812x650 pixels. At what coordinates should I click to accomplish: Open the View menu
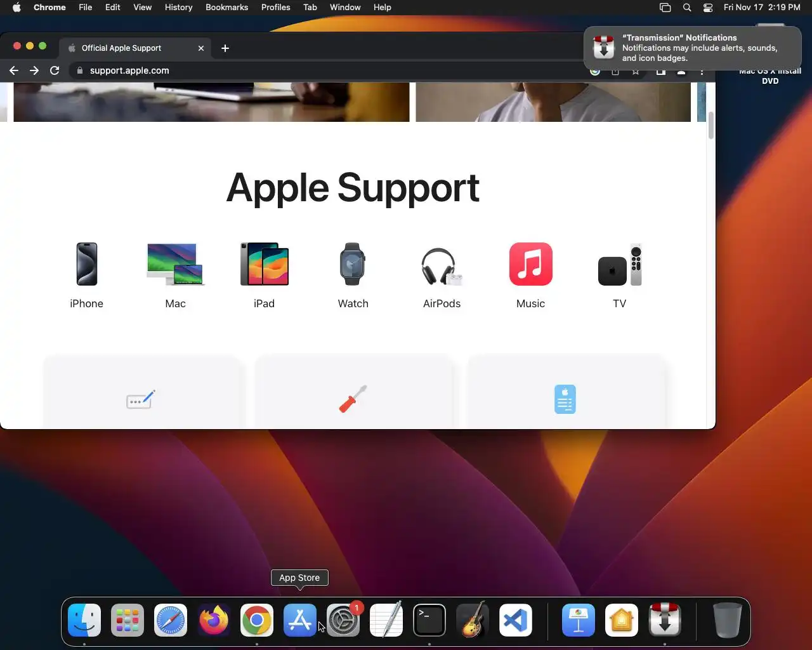tap(142, 8)
